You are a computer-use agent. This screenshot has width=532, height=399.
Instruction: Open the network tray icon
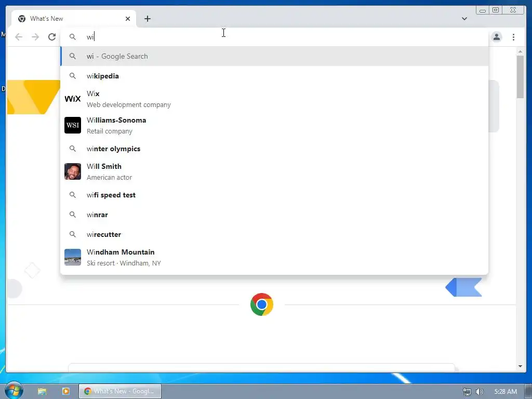coord(467,392)
